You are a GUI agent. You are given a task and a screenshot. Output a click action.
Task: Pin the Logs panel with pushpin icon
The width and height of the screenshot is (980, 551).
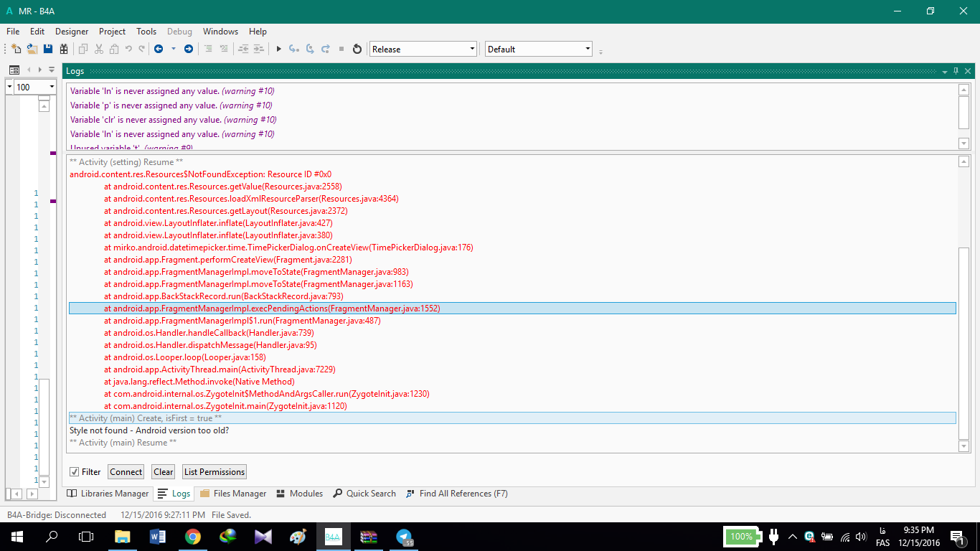(x=956, y=71)
